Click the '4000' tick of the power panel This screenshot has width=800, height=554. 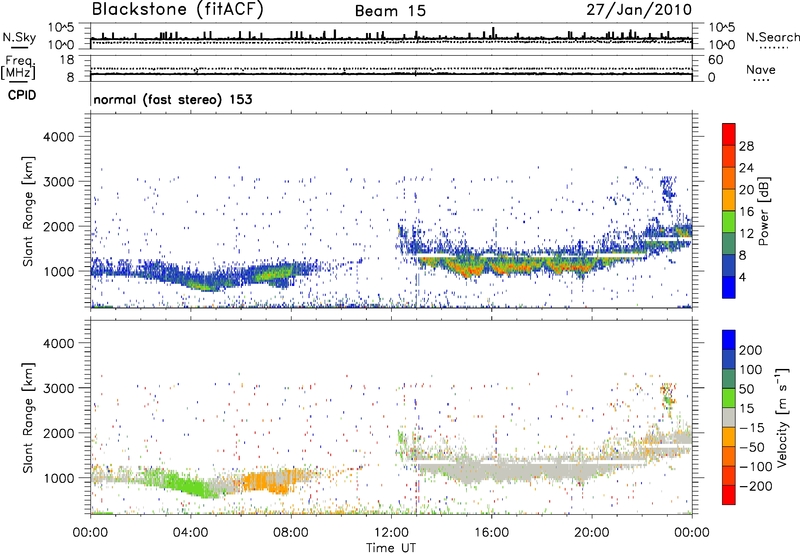click(58, 137)
